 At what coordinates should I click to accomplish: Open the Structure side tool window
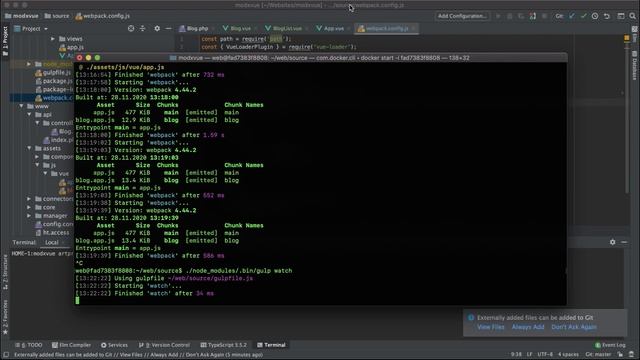pyautogui.click(x=5, y=272)
